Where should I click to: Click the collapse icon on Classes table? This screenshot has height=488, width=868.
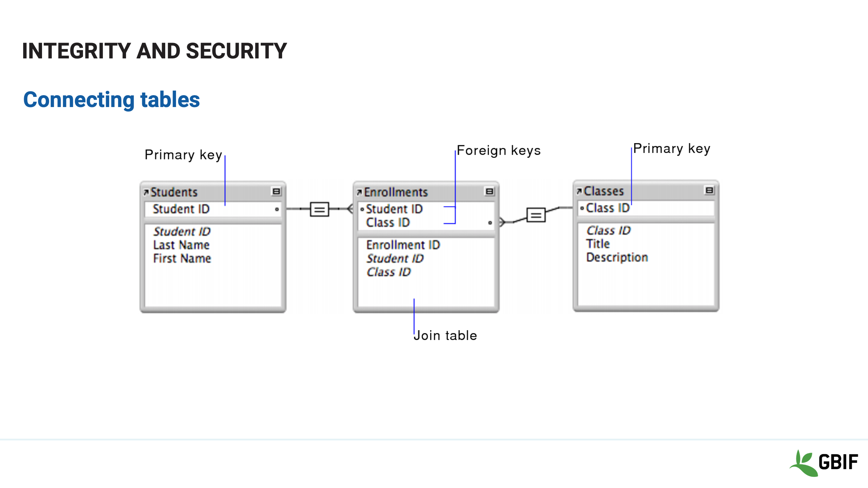[x=709, y=190]
